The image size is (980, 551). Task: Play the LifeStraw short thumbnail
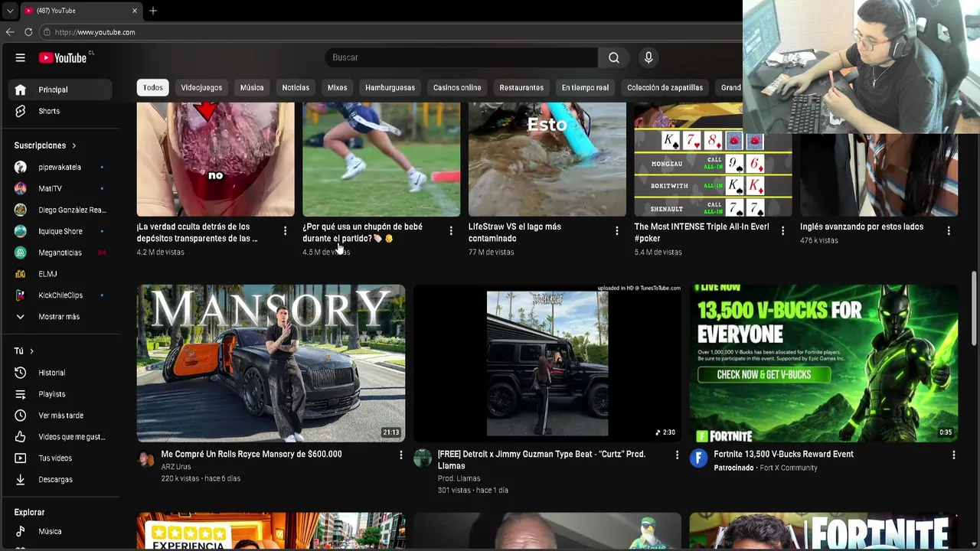(547, 159)
